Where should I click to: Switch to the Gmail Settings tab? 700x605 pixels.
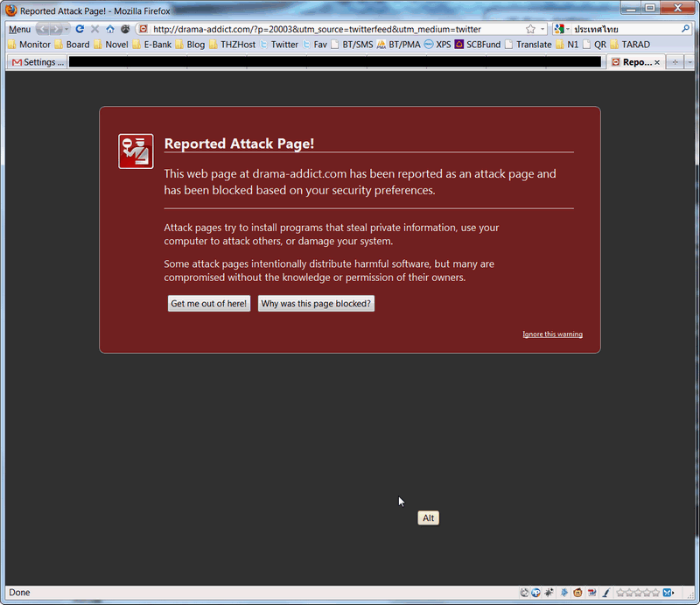(x=37, y=62)
